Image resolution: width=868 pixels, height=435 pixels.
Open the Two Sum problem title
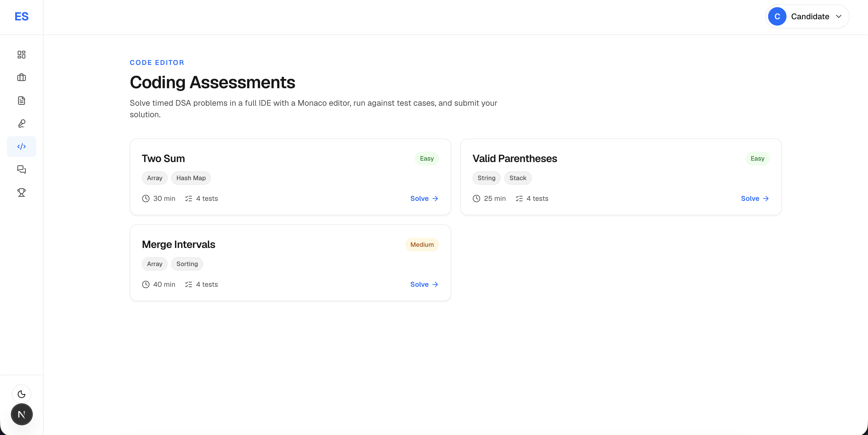(163, 159)
